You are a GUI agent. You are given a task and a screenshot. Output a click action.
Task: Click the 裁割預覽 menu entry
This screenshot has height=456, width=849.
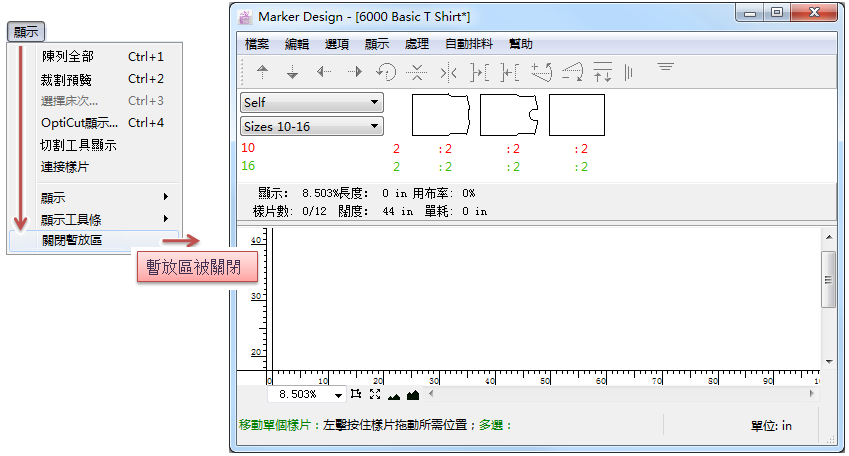pos(66,79)
